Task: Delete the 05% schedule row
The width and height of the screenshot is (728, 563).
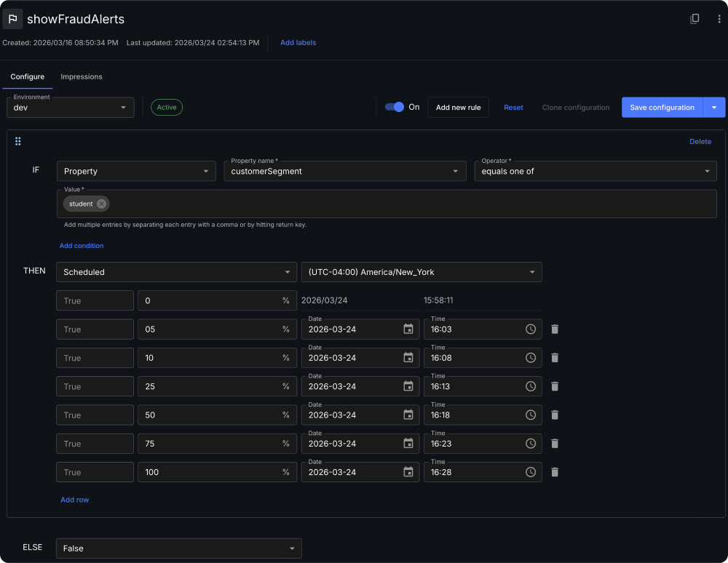Action: [555, 330]
